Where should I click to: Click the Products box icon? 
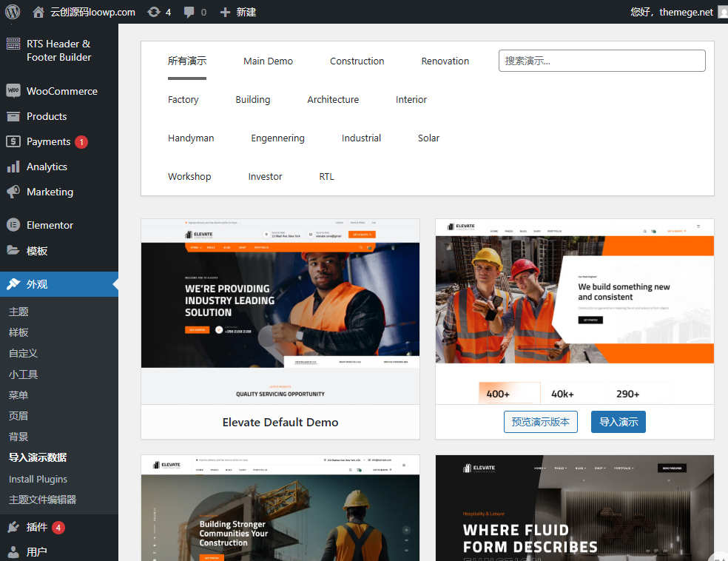(13, 116)
